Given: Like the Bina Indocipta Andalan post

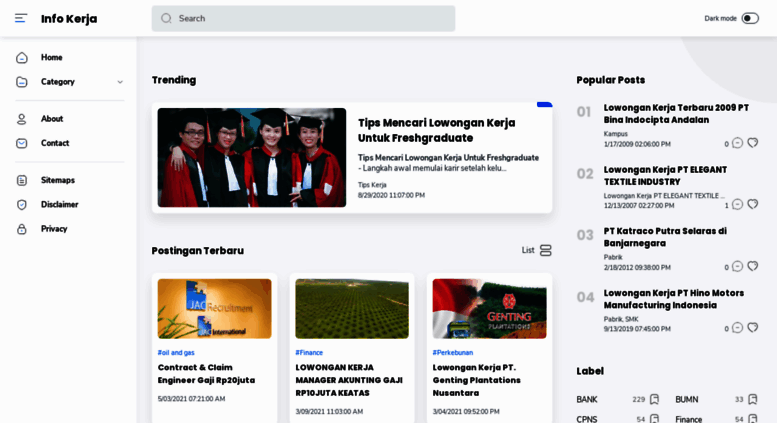Looking at the screenshot, I should click(x=753, y=143).
